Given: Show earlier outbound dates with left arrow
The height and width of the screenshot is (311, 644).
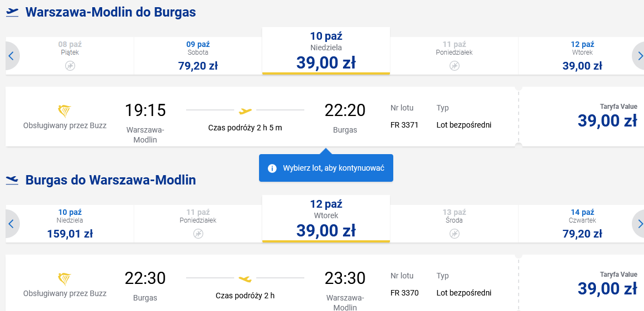Looking at the screenshot, I should tap(12, 56).
